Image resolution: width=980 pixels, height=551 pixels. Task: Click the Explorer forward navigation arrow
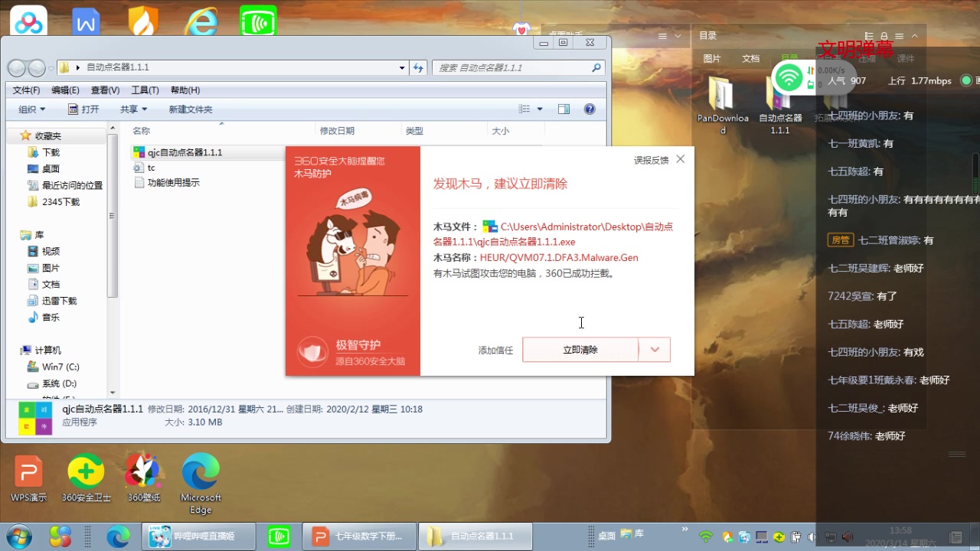(x=37, y=68)
